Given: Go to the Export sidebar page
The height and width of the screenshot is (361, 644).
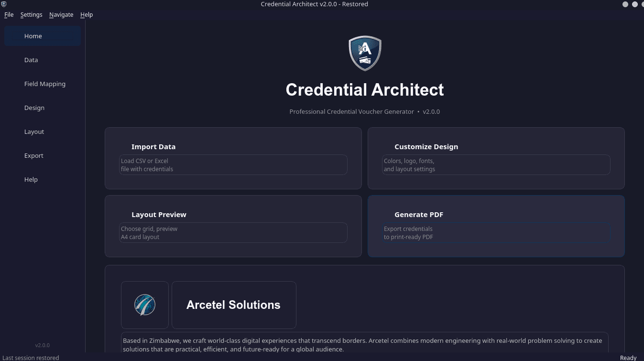Looking at the screenshot, I should 43,155.
